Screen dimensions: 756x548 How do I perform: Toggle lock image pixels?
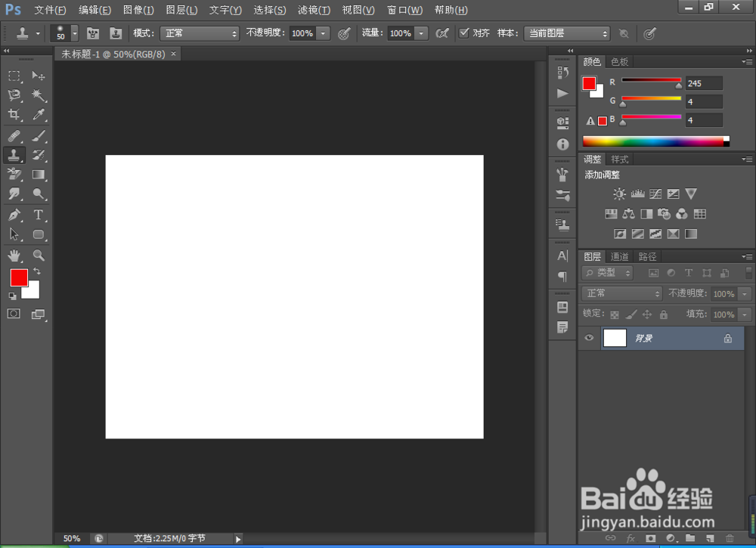(631, 314)
